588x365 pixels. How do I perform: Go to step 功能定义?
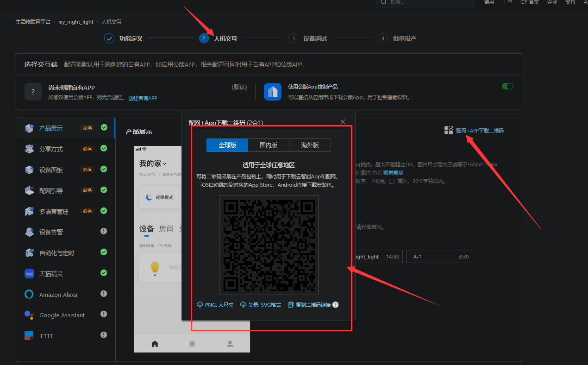tap(124, 38)
